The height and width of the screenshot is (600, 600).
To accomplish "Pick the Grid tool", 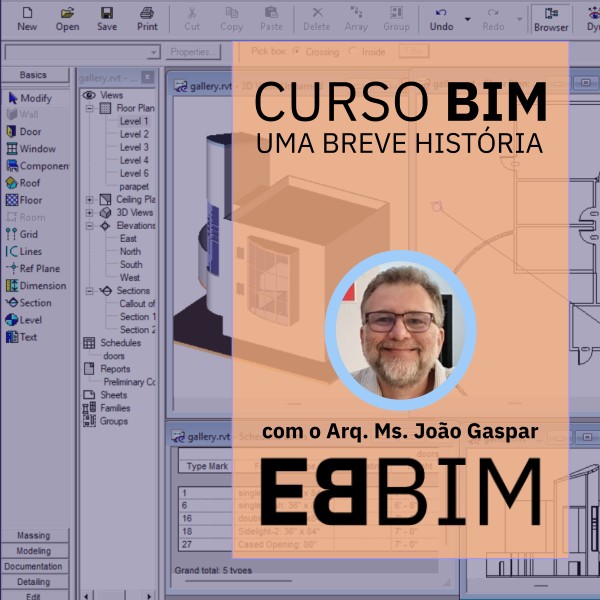I will 29,234.
